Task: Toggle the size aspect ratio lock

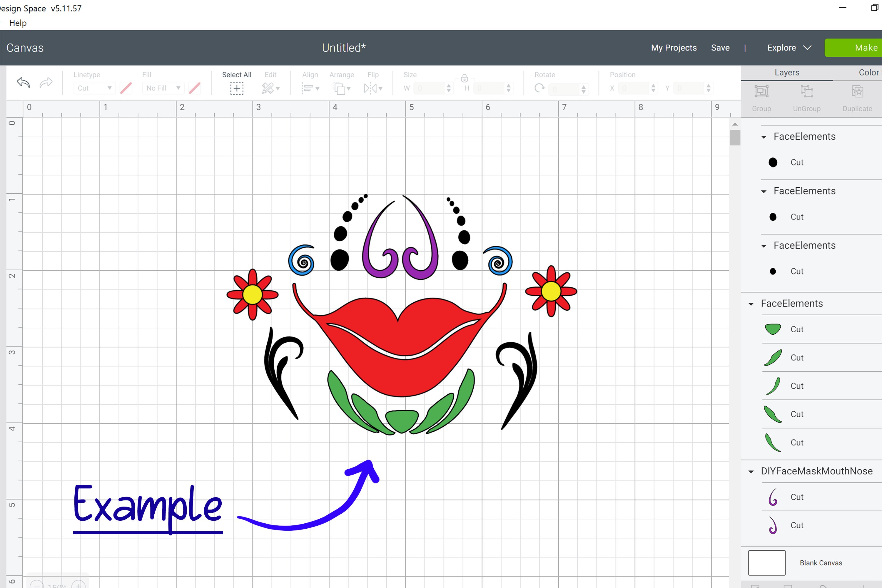Action: point(465,78)
